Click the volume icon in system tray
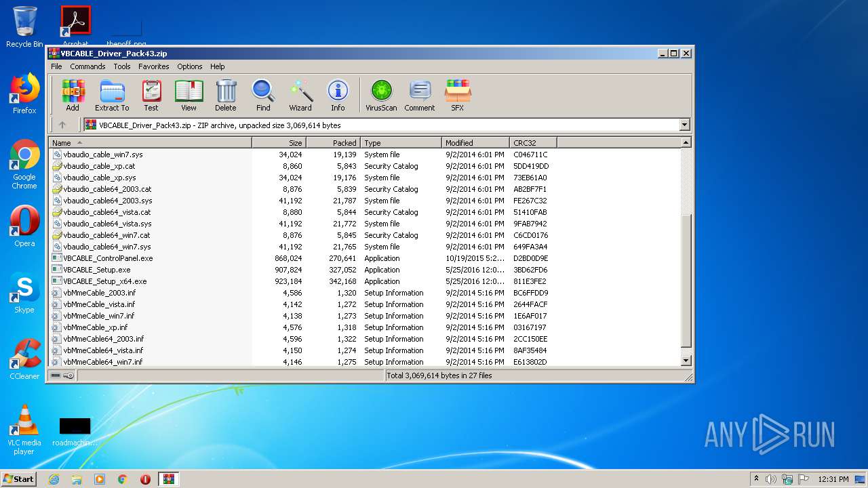 pos(771,479)
